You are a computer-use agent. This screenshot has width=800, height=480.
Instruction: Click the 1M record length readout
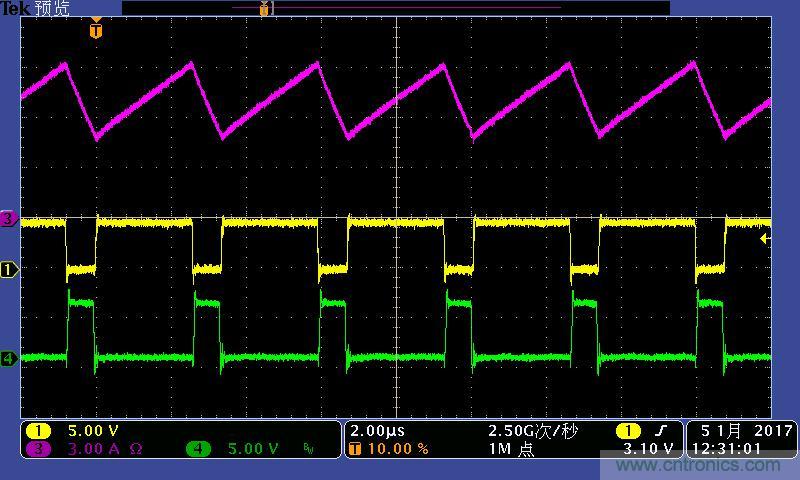click(510, 449)
